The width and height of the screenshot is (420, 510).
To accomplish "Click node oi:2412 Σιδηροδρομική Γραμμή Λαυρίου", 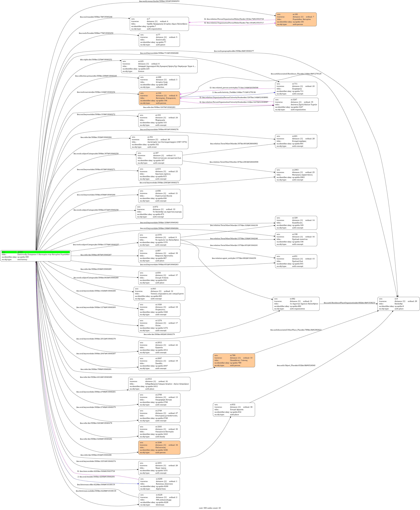I will [159, 384].
